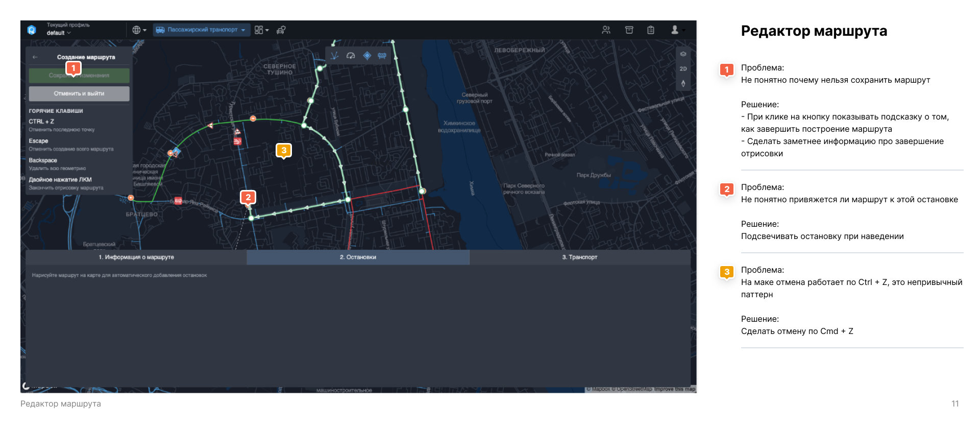This screenshot has width=980, height=430.
Task: Click the 'Северный грузовой порт' map label
Action: click(474, 98)
